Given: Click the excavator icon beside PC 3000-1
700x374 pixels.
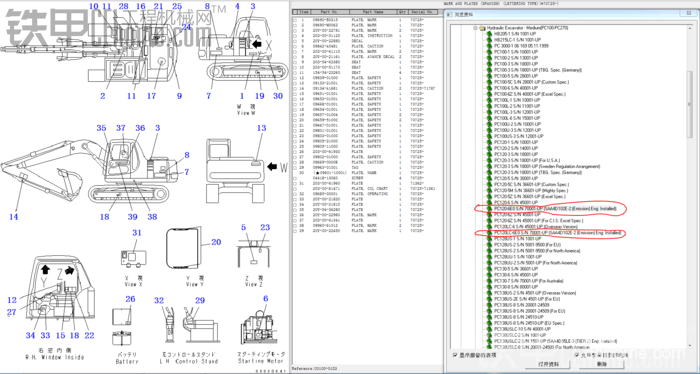Looking at the screenshot, I should tap(489, 46).
